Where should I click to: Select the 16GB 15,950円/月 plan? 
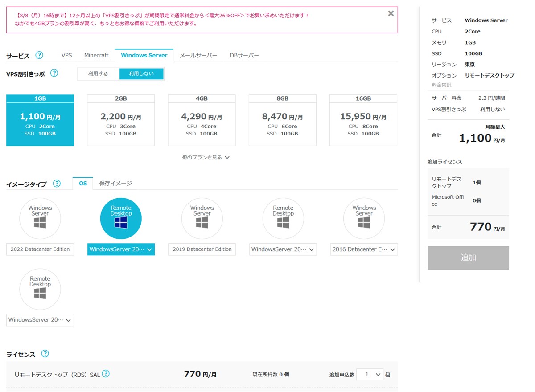(363, 120)
